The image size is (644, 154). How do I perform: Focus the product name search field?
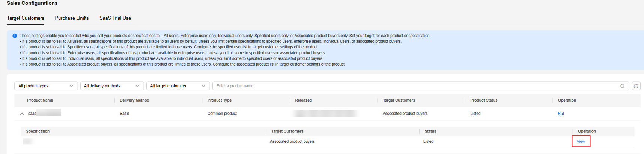click(x=413, y=86)
